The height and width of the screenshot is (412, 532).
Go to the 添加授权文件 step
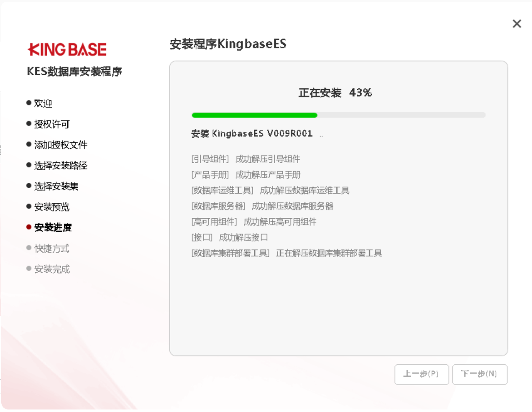(60, 145)
